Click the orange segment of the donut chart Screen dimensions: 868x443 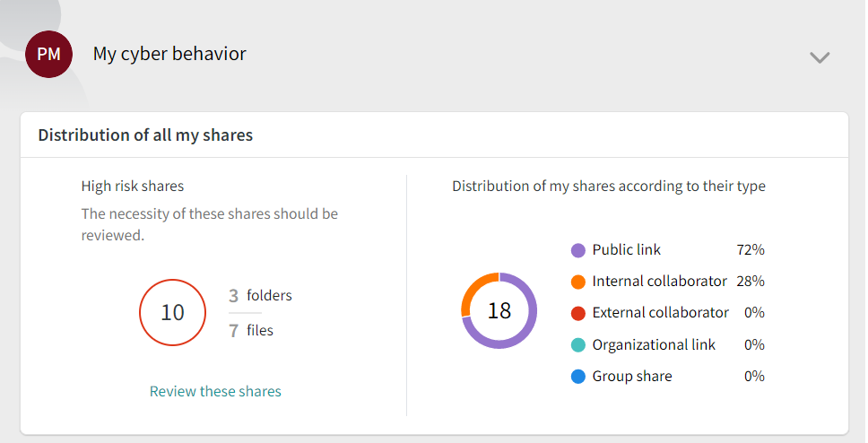pos(473,287)
